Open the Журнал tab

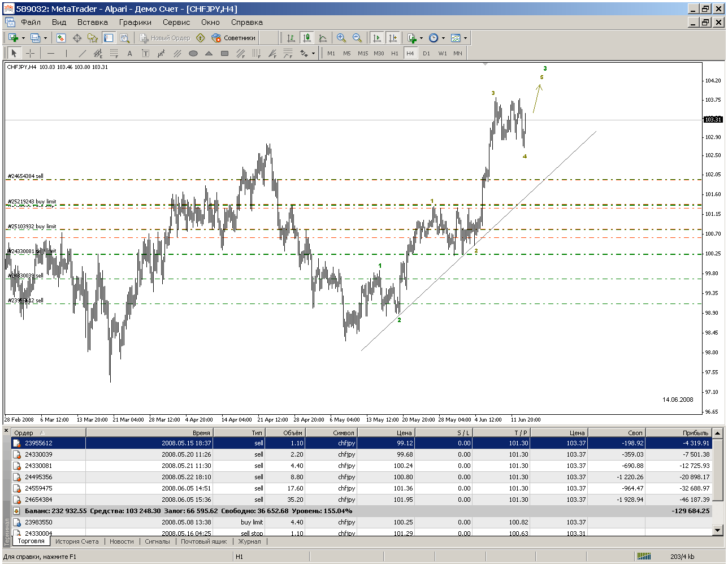point(249,541)
